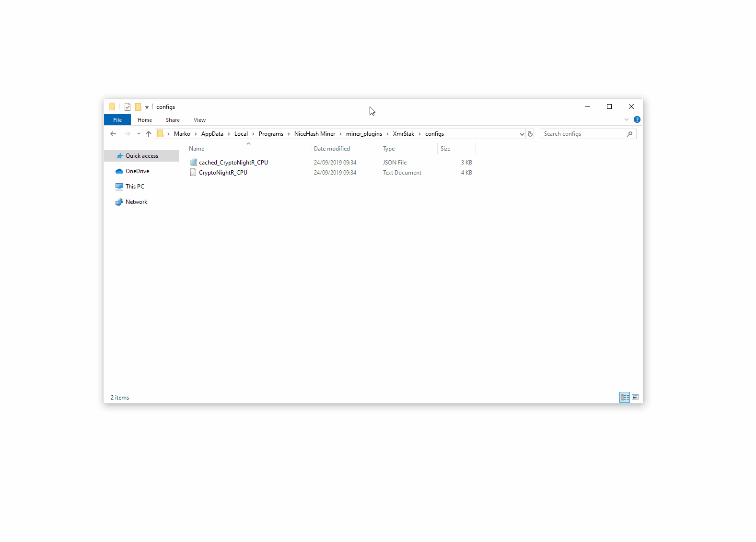Click the New folder icon in title bar
756x542 pixels.
pos(138,107)
